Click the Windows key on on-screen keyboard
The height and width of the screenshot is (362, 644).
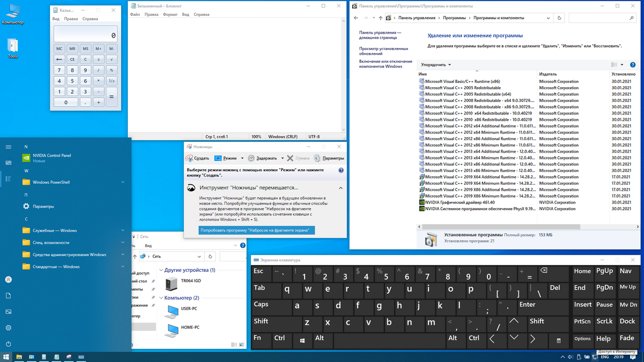pos(302,340)
